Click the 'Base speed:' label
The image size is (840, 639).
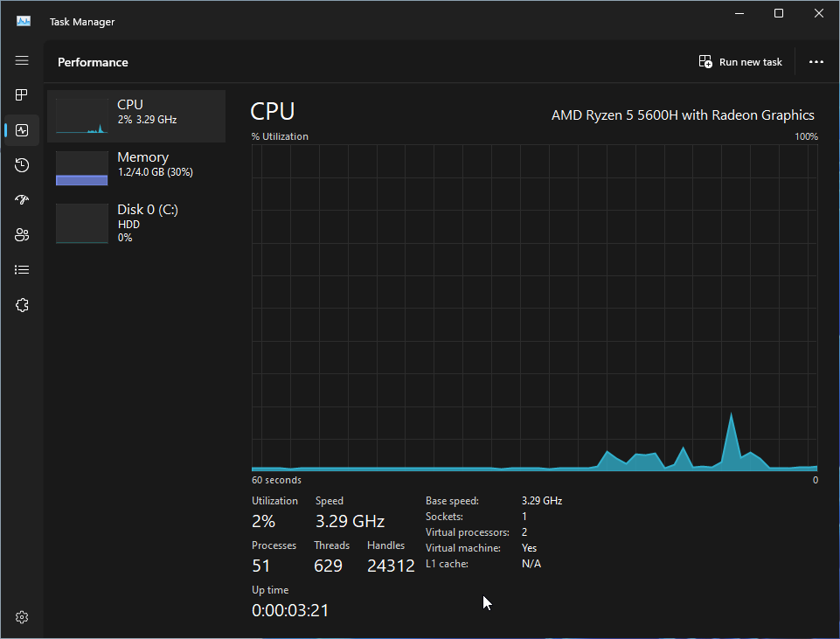[x=452, y=501]
